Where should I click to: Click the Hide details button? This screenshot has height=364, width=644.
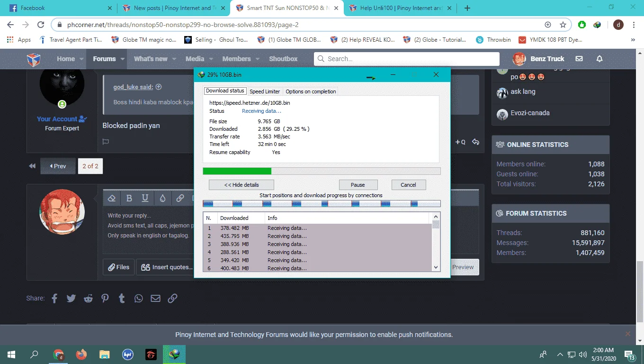[x=241, y=185]
